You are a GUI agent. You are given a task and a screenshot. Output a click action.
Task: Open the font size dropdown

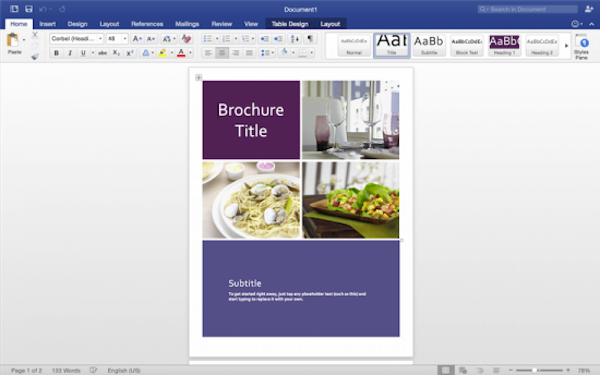point(125,39)
